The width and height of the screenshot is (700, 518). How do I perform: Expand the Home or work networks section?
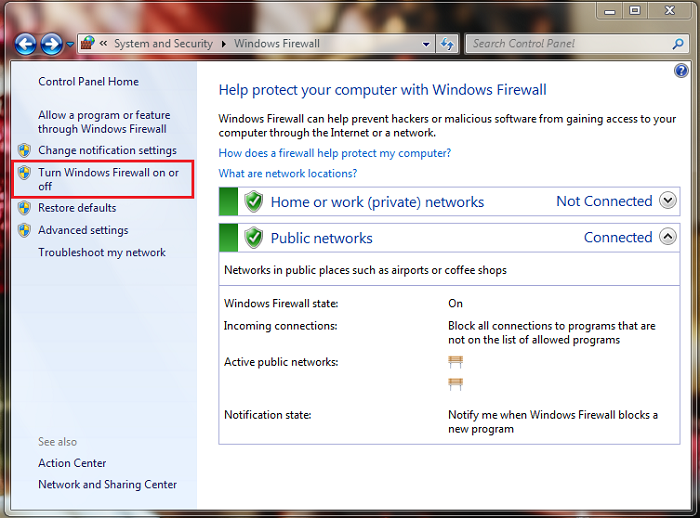click(669, 201)
